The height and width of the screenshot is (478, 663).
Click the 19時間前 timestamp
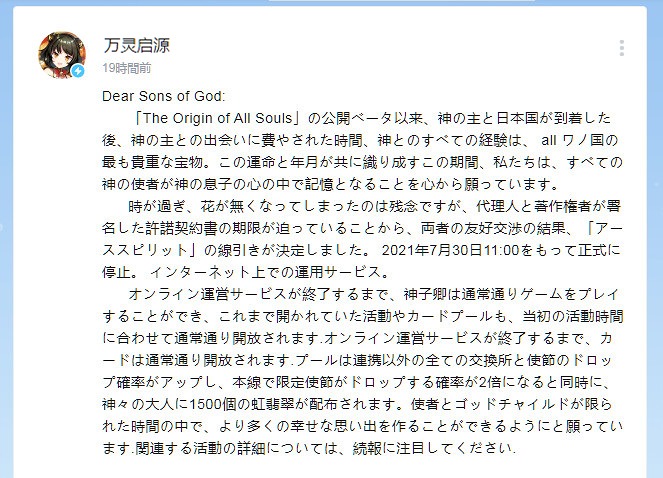(125, 68)
